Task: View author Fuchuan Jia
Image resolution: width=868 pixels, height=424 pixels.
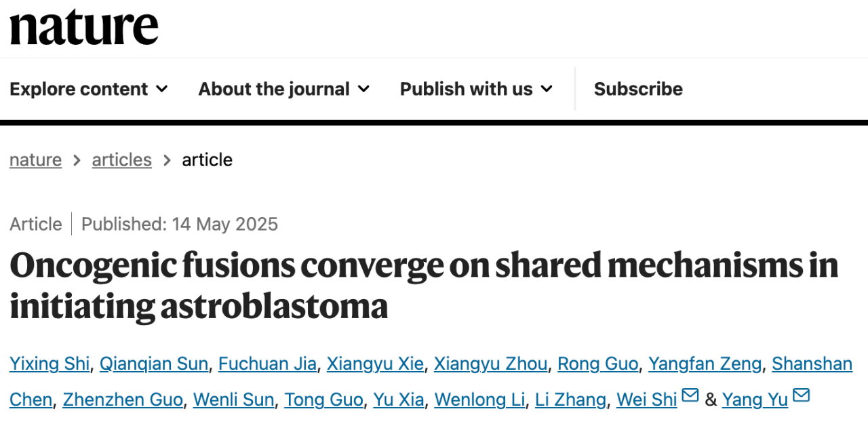Action: [x=267, y=364]
